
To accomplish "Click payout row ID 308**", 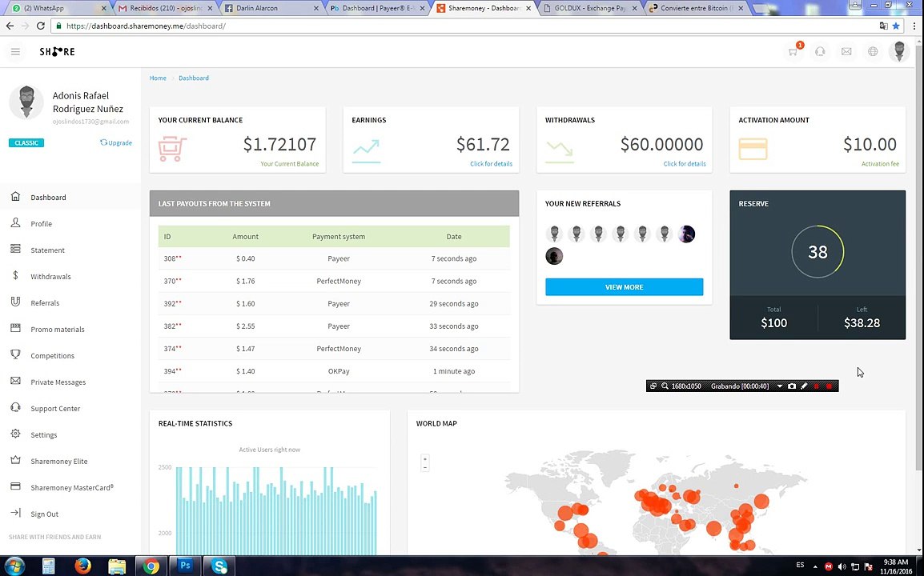I will pyautogui.click(x=173, y=258).
